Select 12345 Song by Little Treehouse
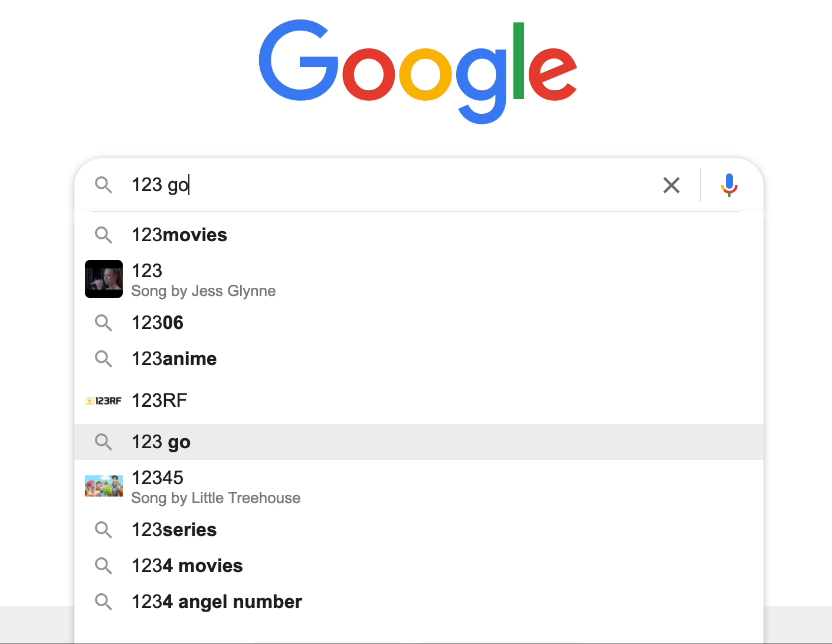The width and height of the screenshot is (832, 644). 419,487
